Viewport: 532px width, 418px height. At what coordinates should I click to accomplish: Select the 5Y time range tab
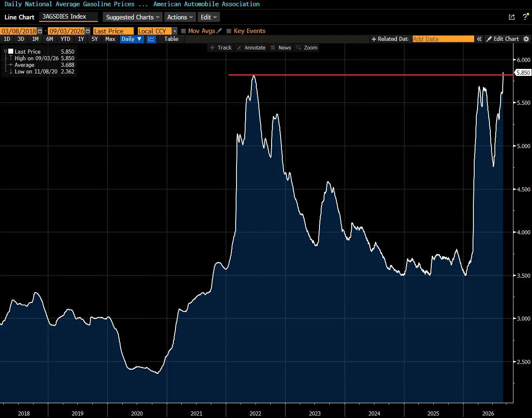click(x=95, y=39)
